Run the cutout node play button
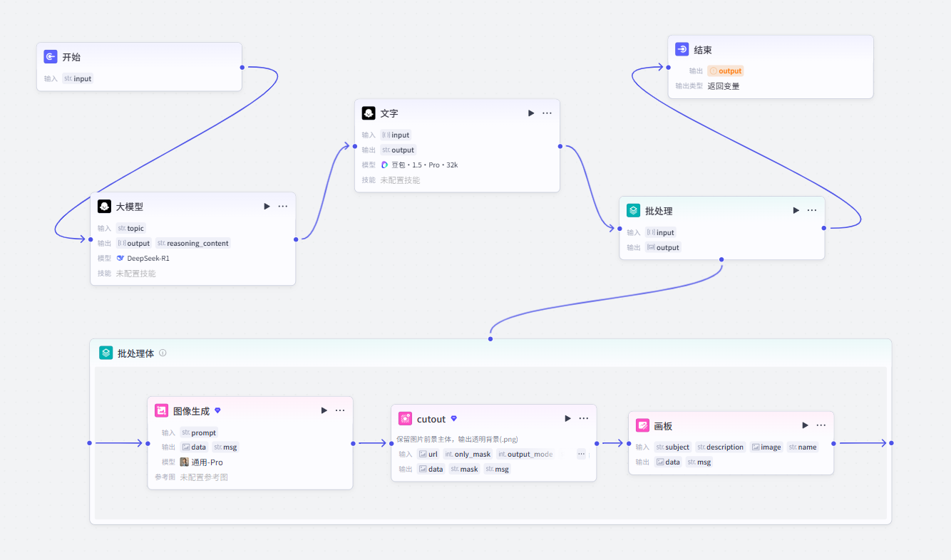Screen dimensions: 951x560 coord(568,419)
